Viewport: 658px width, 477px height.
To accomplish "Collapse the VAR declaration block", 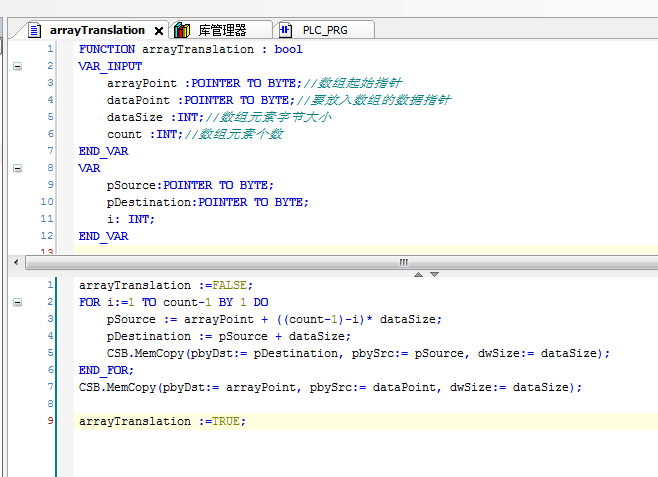I will coord(17,168).
